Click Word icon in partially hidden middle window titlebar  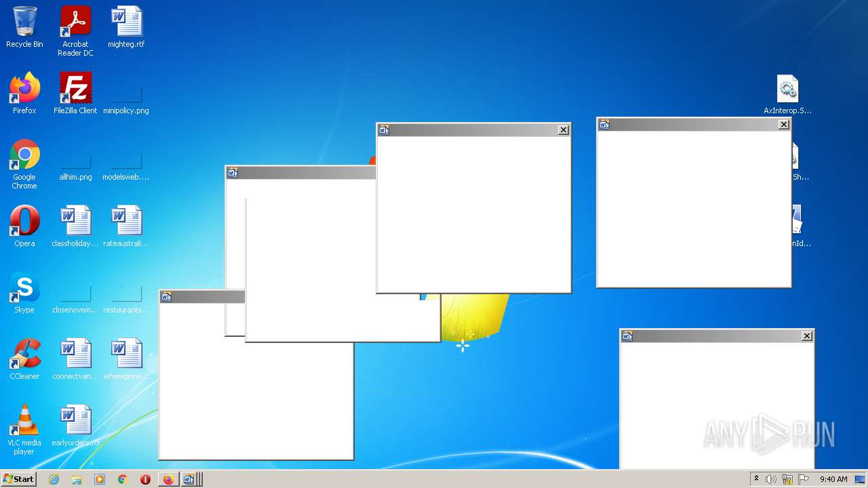coord(233,173)
